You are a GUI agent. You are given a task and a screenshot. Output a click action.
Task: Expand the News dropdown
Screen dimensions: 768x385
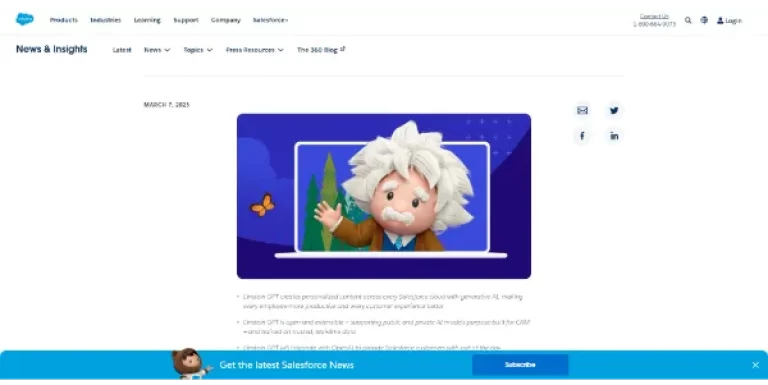[157, 50]
